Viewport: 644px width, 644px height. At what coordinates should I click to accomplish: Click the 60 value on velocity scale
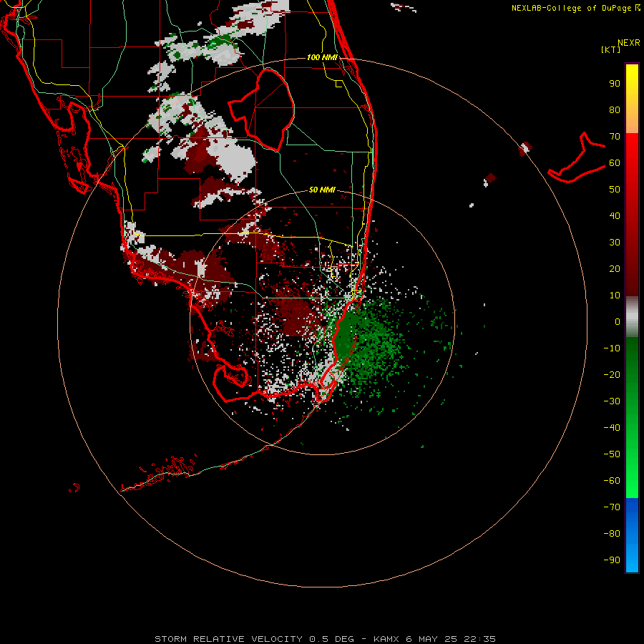615,163
